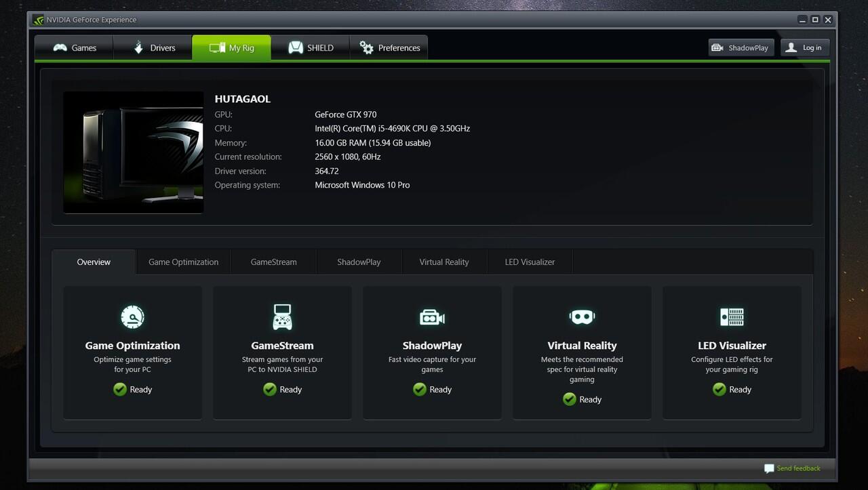The height and width of the screenshot is (490, 868).
Task: Click the NVIDIA logo in title bar
Action: [x=38, y=20]
